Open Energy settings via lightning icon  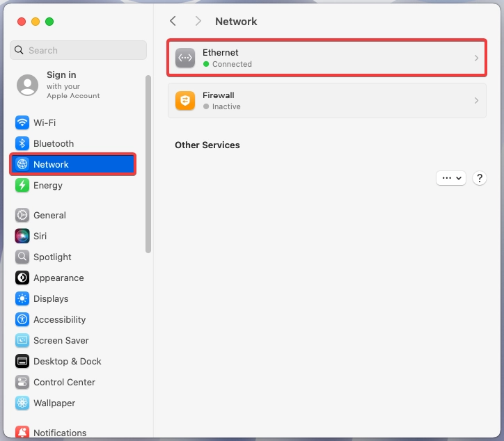click(x=22, y=185)
